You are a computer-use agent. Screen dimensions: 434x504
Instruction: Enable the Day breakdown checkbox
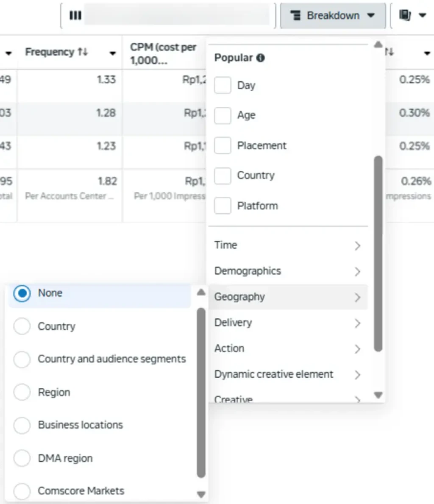click(223, 85)
